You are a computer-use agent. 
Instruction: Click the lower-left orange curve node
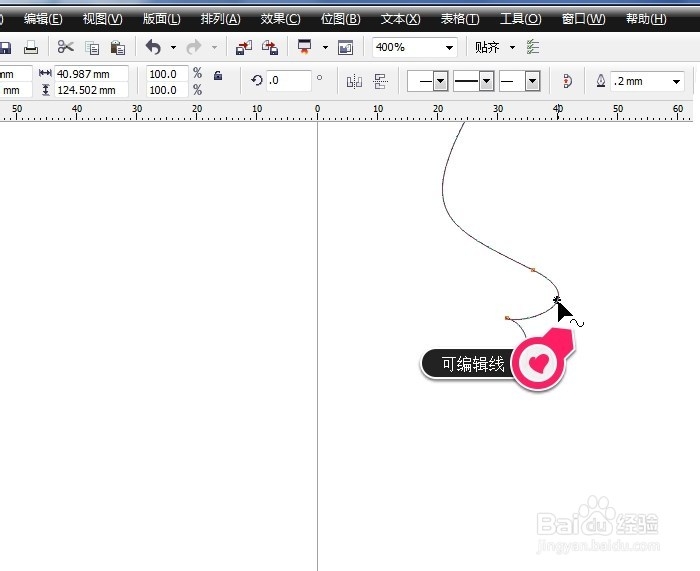point(507,318)
